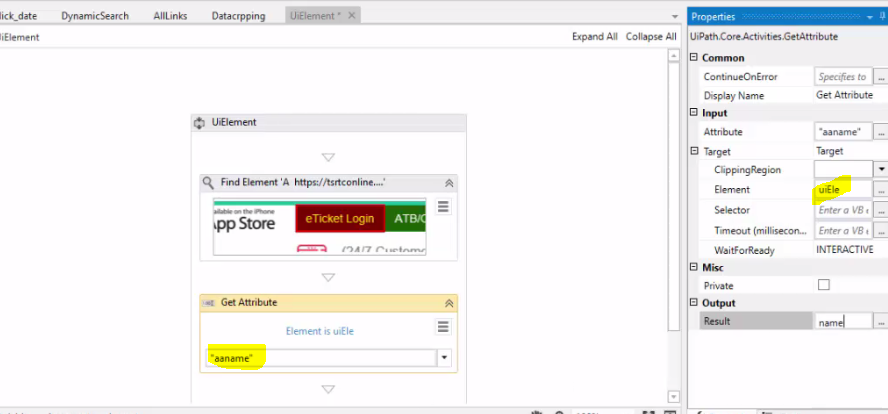This screenshot has height=414, width=888.
Task: Click the Result output field
Action: point(843,322)
